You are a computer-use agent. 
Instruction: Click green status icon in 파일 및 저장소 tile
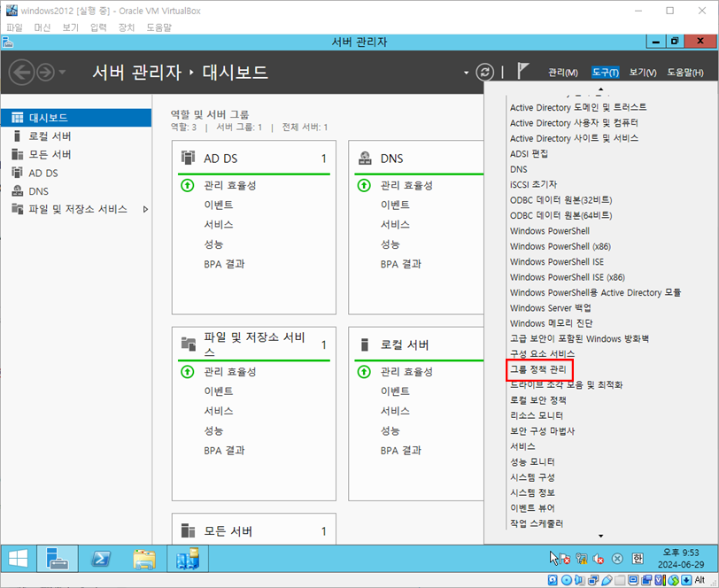click(x=188, y=372)
